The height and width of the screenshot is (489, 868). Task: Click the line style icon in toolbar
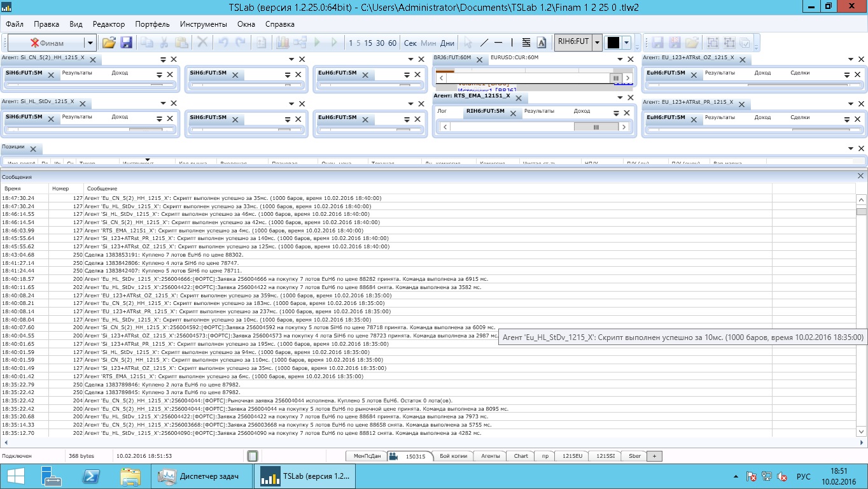click(526, 43)
